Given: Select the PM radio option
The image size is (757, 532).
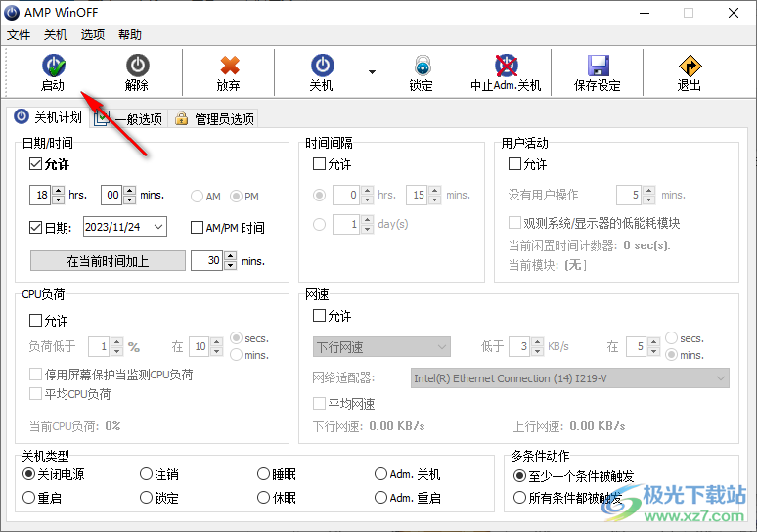Looking at the screenshot, I should (x=236, y=197).
